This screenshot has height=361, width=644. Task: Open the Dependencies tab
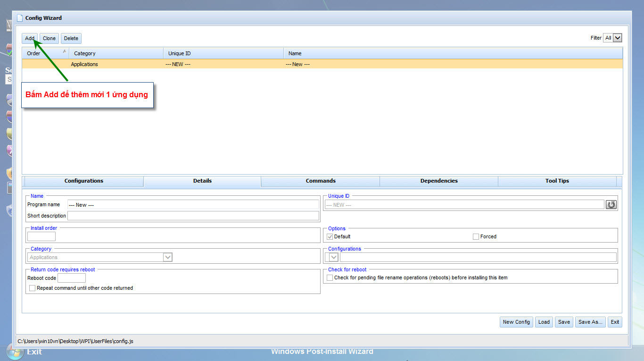point(438,181)
